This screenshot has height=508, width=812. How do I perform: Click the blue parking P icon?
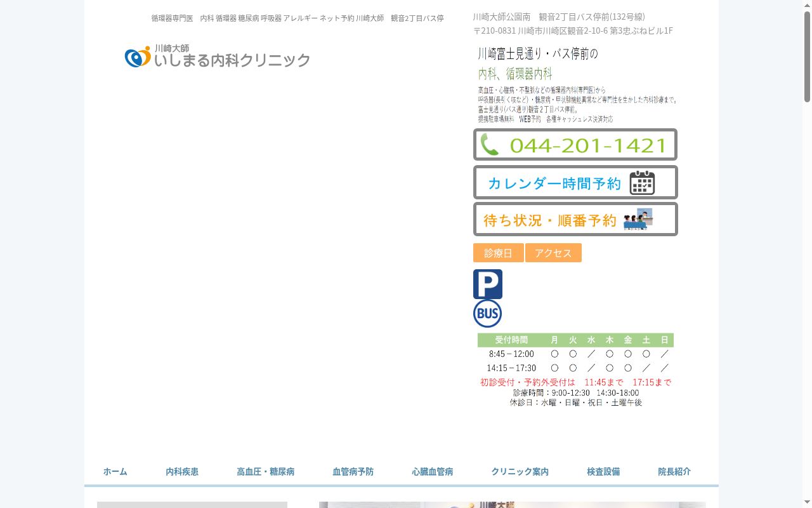488,284
